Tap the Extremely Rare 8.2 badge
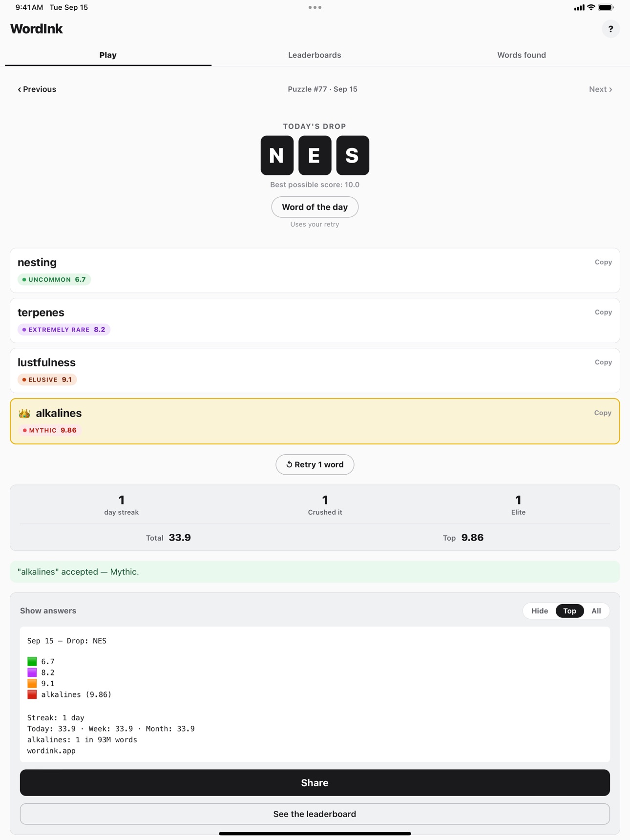This screenshot has width=630, height=840. (64, 330)
